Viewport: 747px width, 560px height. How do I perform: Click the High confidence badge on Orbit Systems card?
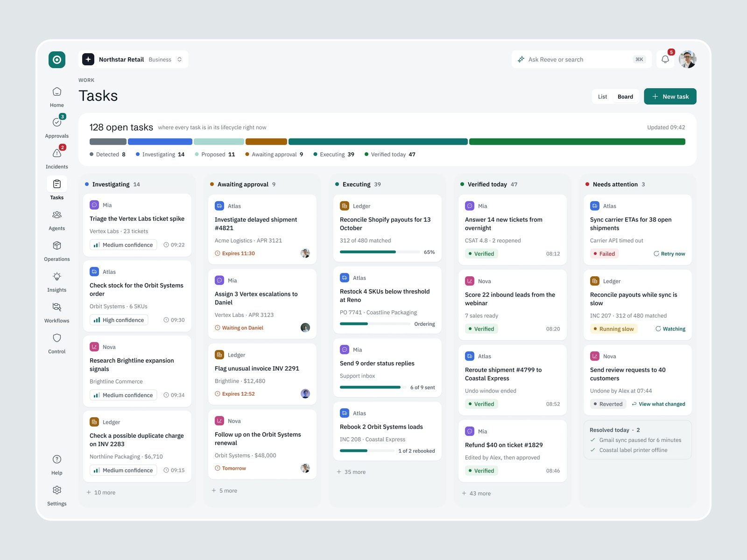[x=119, y=320]
